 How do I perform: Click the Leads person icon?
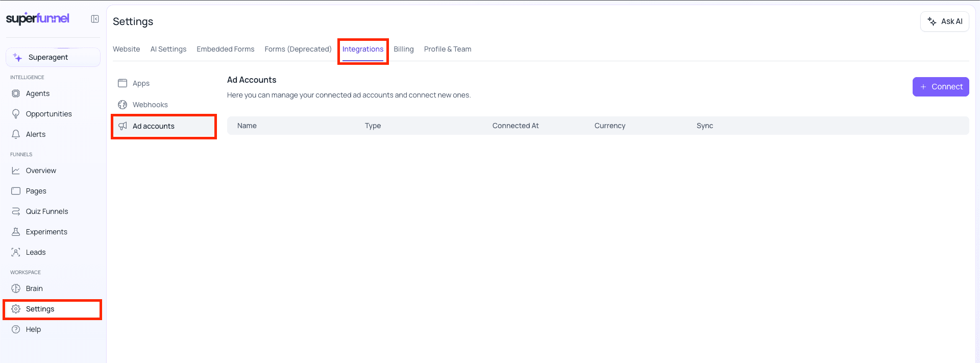(16, 252)
